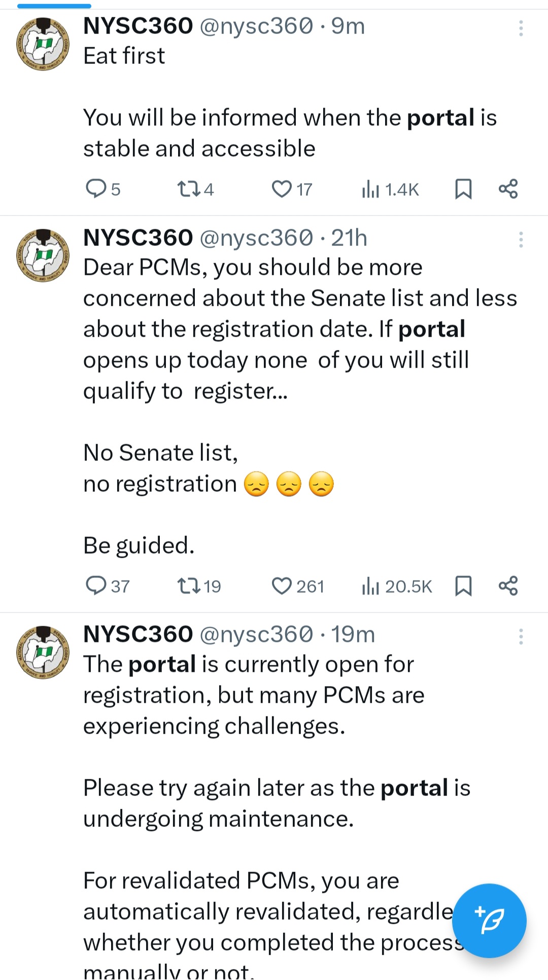
Task: Like the tweet with 261 likes
Action: click(x=282, y=586)
